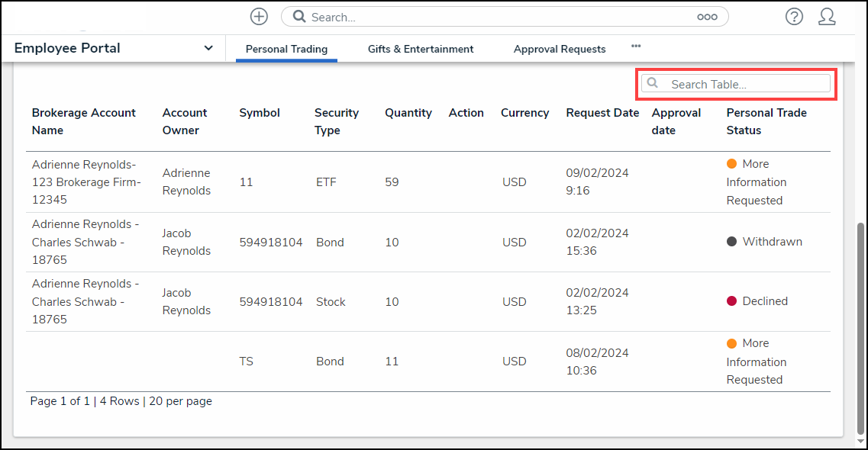Viewport: 868px width, 450px height.
Task: Expand the Employee Portal dropdown
Action: click(x=208, y=48)
